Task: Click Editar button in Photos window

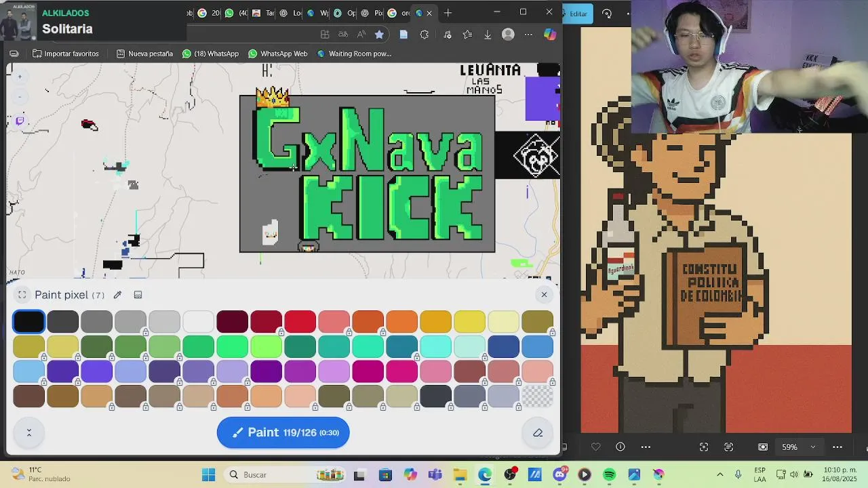Action: coord(578,14)
